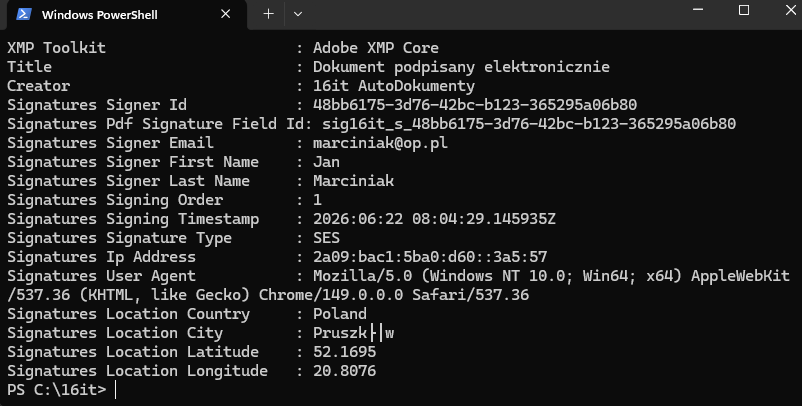802x406 pixels.
Task: Click the latitude value '52.1695'
Action: click(344, 352)
